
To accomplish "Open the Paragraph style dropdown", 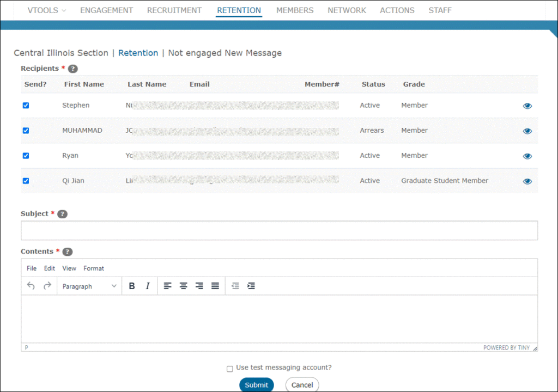I will point(89,286).
